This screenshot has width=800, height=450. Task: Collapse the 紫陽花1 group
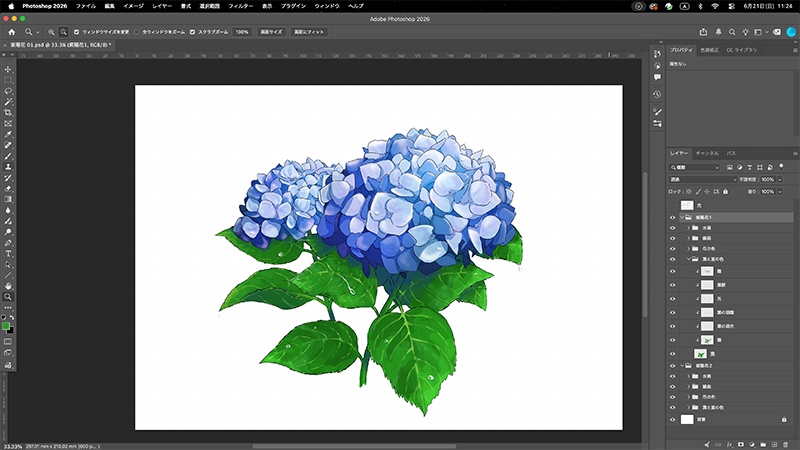coord(682,217)
